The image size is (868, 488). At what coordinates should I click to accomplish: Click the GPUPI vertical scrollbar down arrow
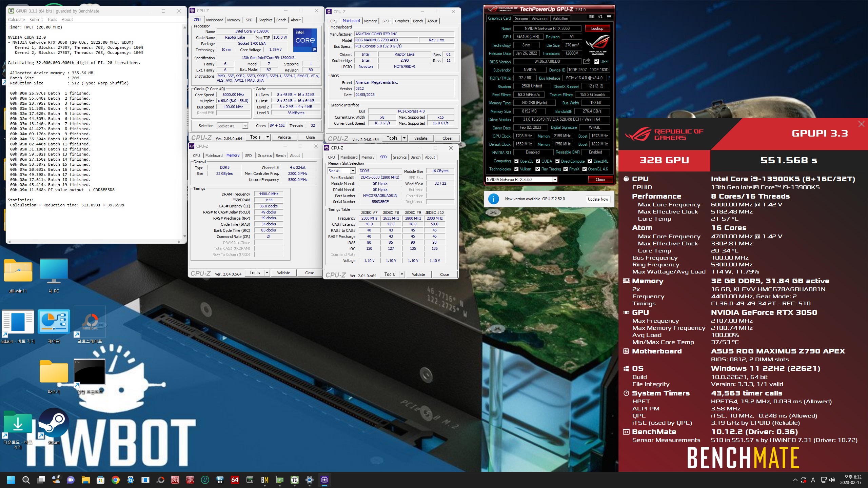(184, 236)
